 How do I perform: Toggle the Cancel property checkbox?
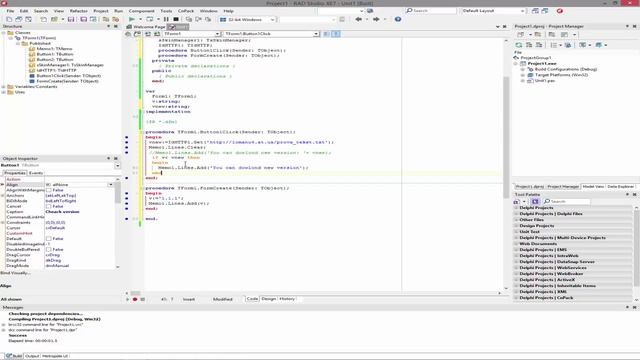coord(49,206)
